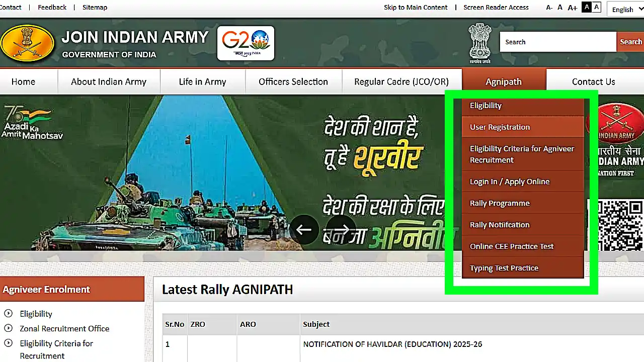Open sidebar Eligibility Criteria for Recruitment link
Image resolution: width=644 pixels, height=362 pixels.
(56, 349)
